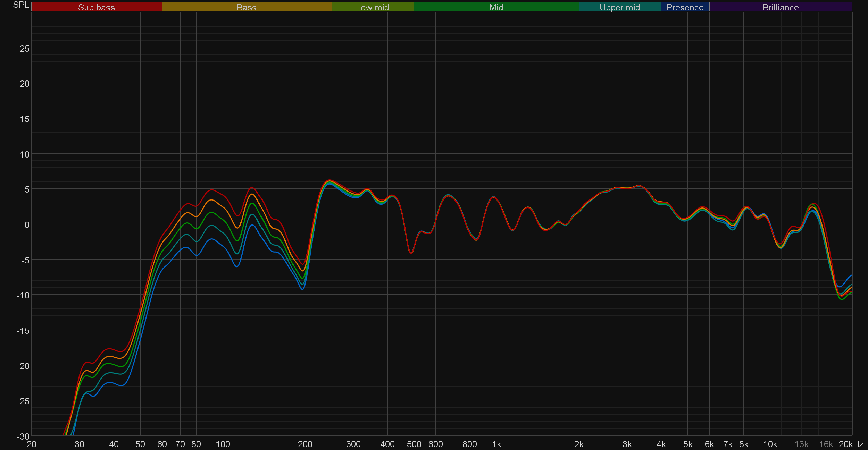The image size is (868, 450).
Task: Click the Upper mid band label
Action: pos(619,7)
